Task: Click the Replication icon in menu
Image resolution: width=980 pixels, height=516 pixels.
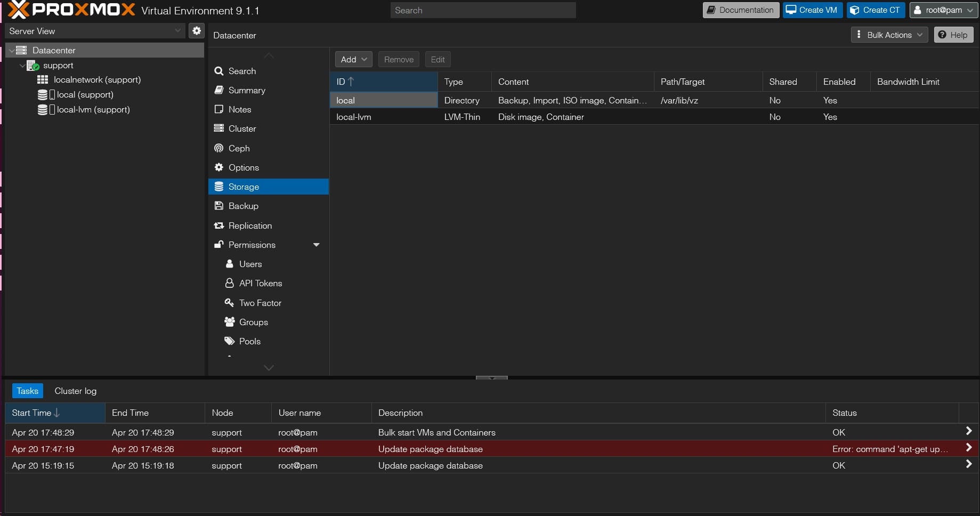Action: [x=218, y=225]
